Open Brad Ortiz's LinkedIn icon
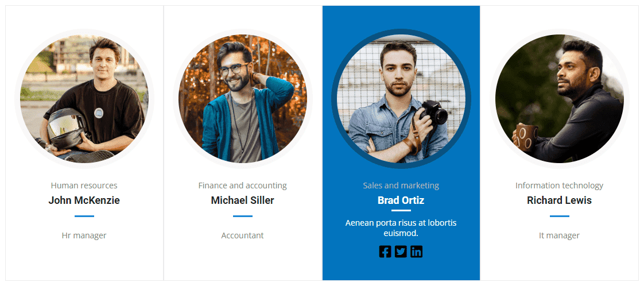This screenshot has width=644, height=286. tap(417, 252)
